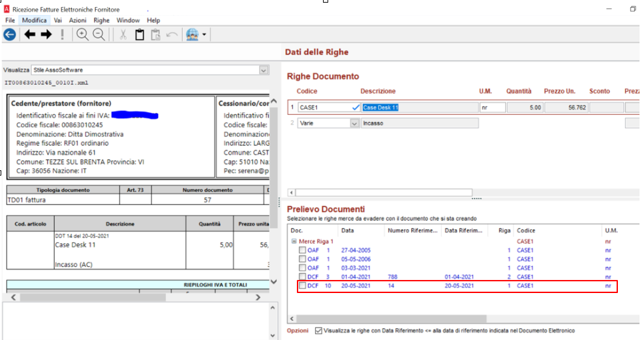The image size is (644, 340).
Task: Check the DCF 3 01-04-2021 row checkbox
Action: [302, 277]
